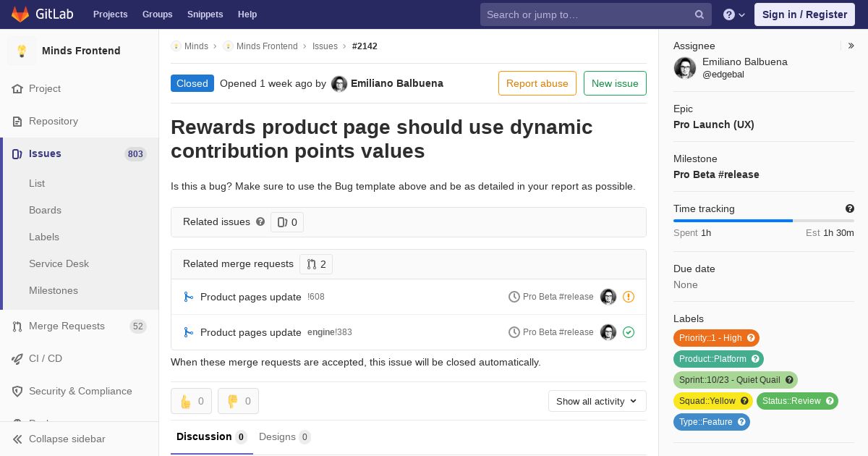
Task: Click the New issue button
Action: 615,83
